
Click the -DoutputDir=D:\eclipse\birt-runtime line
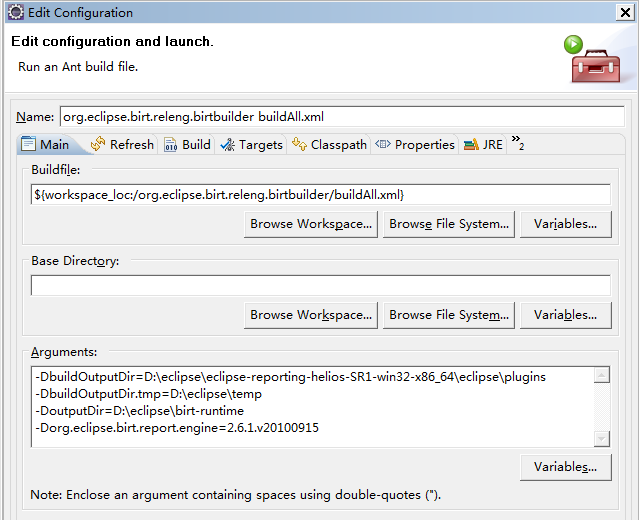[139, 411]
